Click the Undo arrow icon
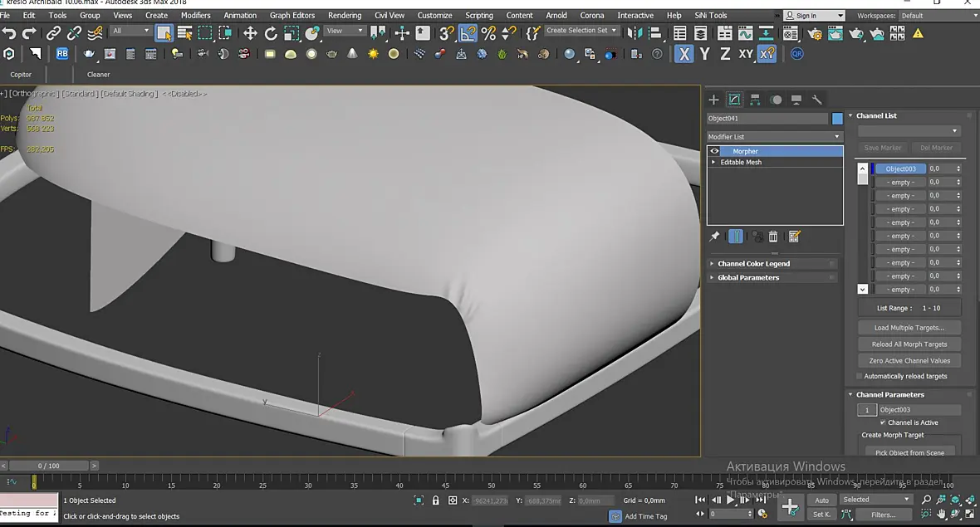Image resolution: width=980 pixels, height=527 pixels. pyautogui.click(x=9, y=33)
